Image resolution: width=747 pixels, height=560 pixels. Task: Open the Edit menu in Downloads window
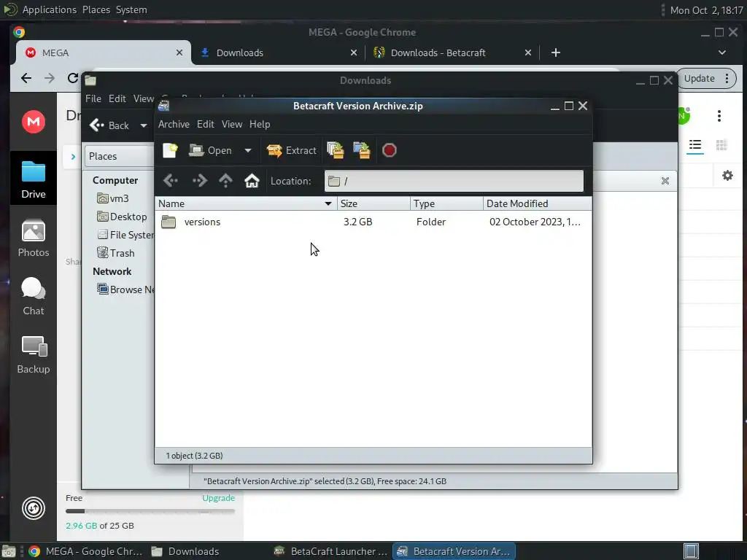[117, 98]
